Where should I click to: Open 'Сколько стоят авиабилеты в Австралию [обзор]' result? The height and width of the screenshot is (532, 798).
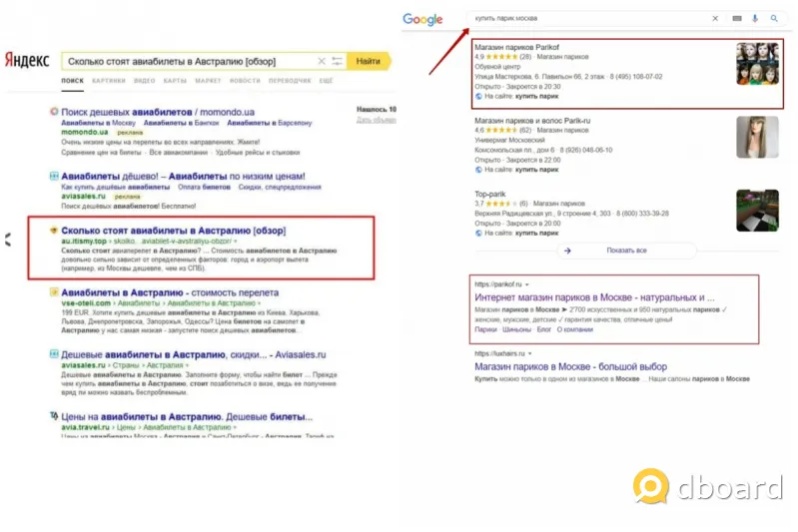click(x=173, y=231)
